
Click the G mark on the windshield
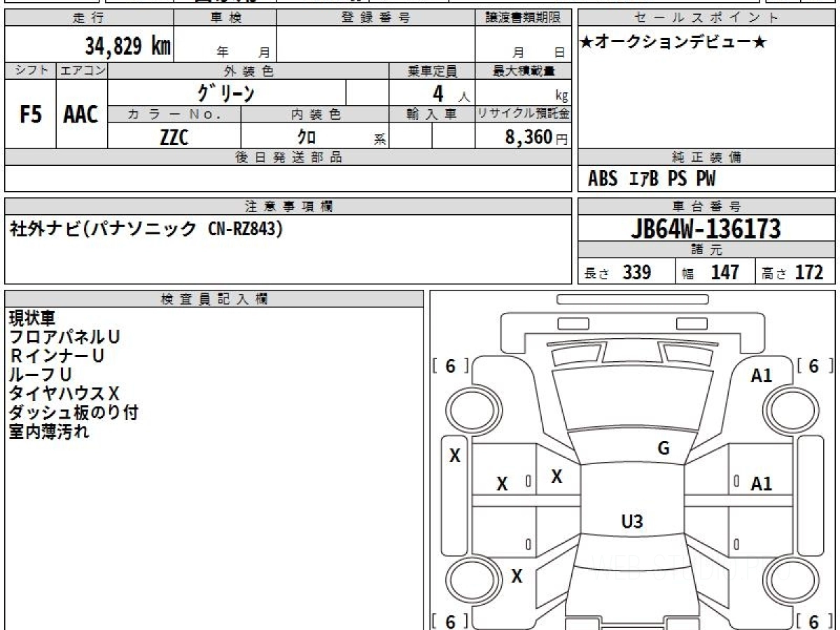click(x=664, y=449)
